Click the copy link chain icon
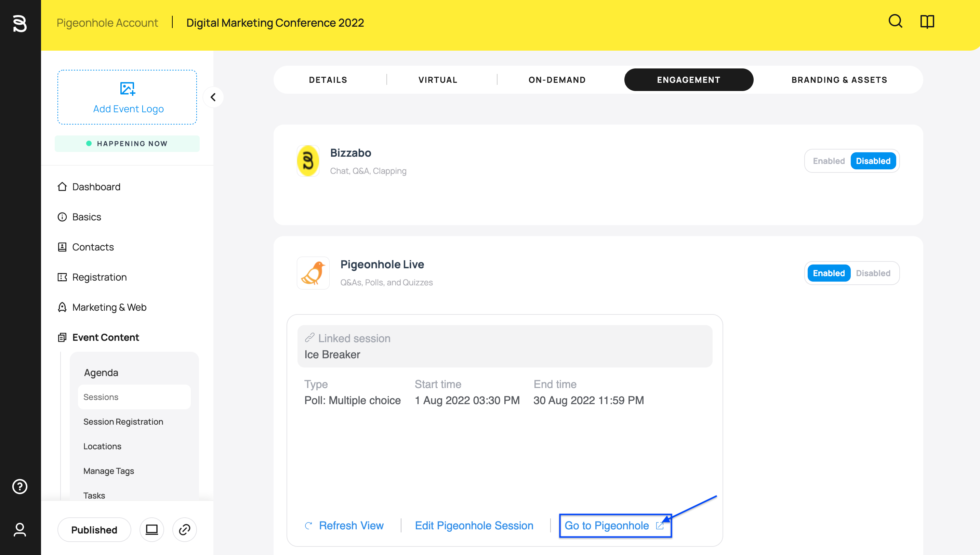Image resolution: width=980 pixels, height=555 pixels. coord(184,529)
